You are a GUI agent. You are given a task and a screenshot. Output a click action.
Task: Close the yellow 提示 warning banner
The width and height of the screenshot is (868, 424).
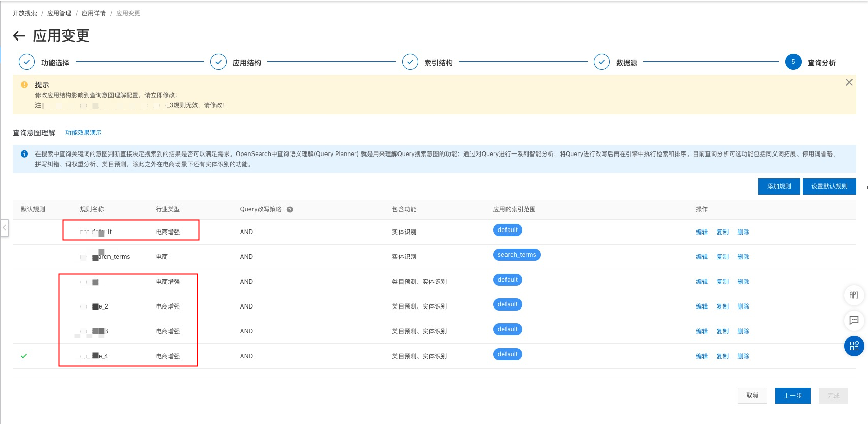tap(849, 82)
